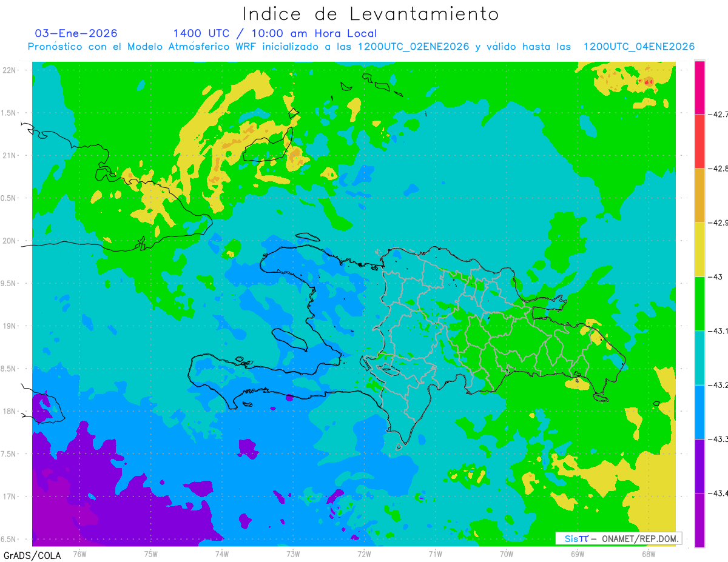The height and width of the screenshot is (562, 728).
Task: Click the date '03-Ene-2026'
Action: click(x=76, y=33)
